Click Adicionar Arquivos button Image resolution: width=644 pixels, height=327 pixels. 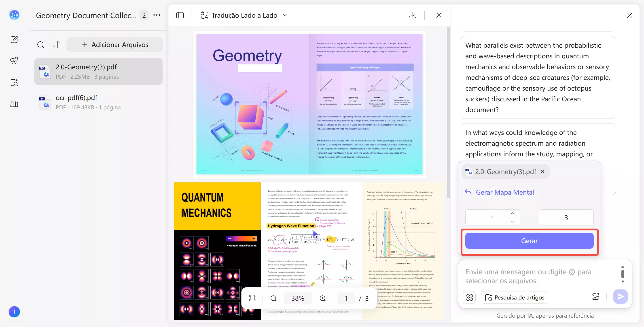click(x=115, y=45)
